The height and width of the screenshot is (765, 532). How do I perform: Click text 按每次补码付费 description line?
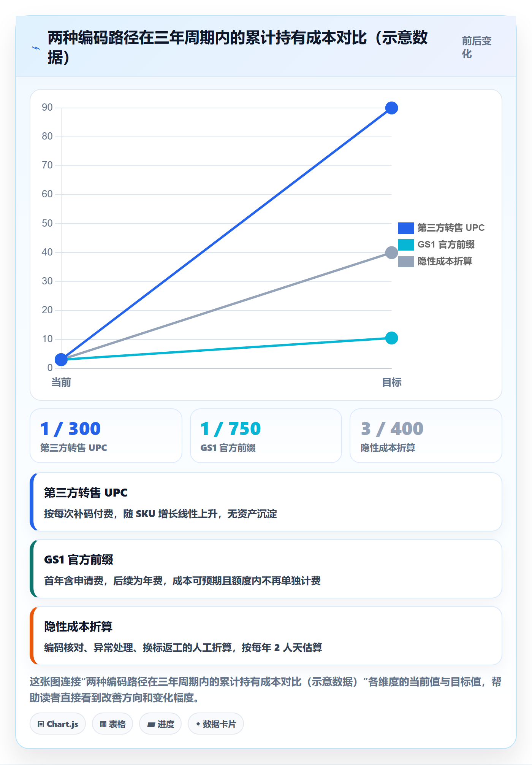[x=160, y=514]
